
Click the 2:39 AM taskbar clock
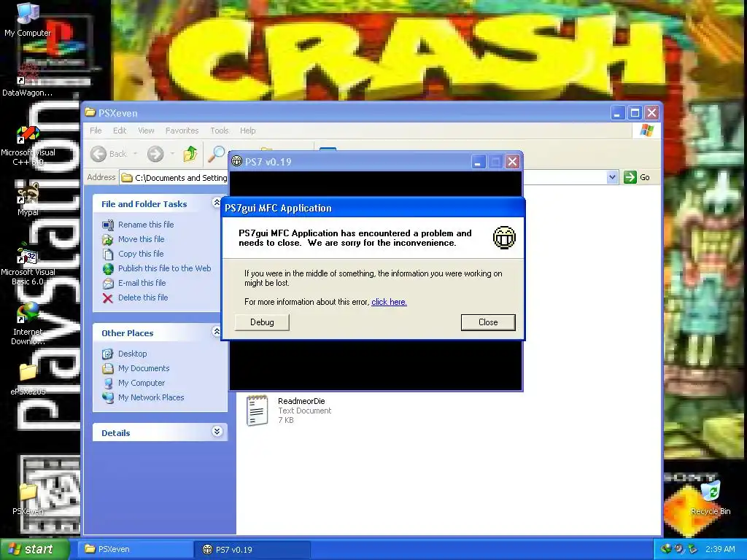[720, 549]
